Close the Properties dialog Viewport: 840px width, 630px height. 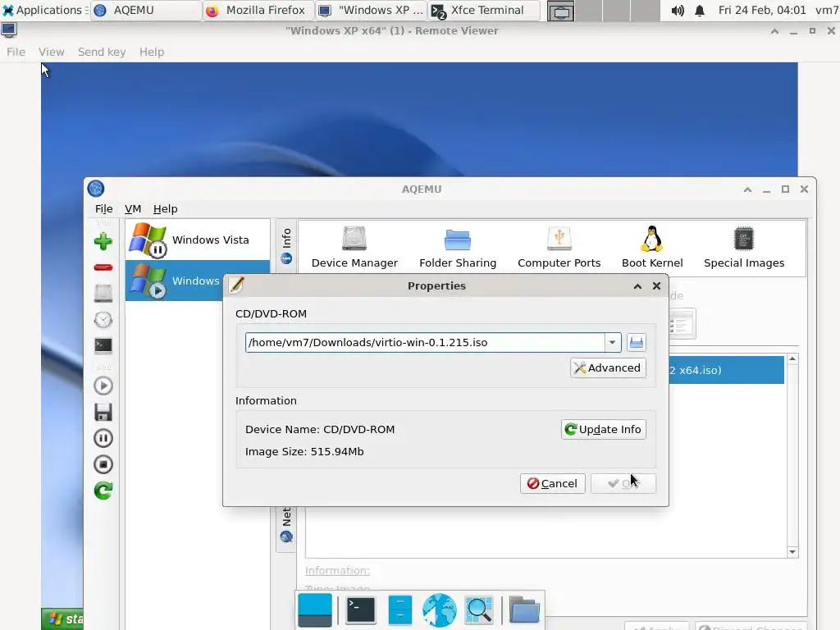click(x=656, y=286)
